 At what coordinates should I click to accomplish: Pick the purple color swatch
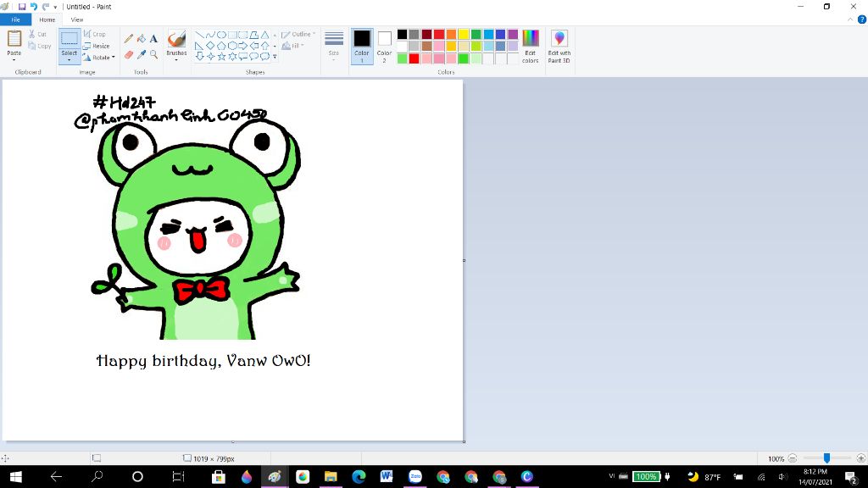point(513,34)
